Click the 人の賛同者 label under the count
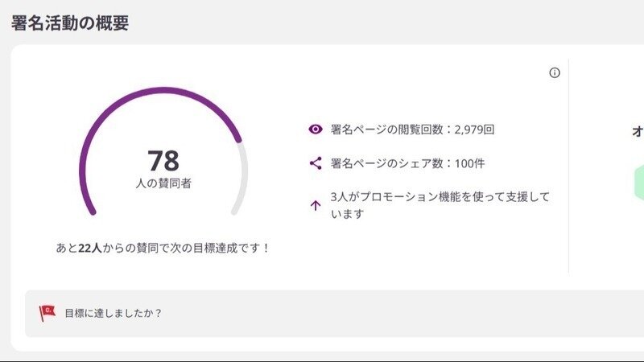This screenshot has width=644, height=362. click(163, 183)
